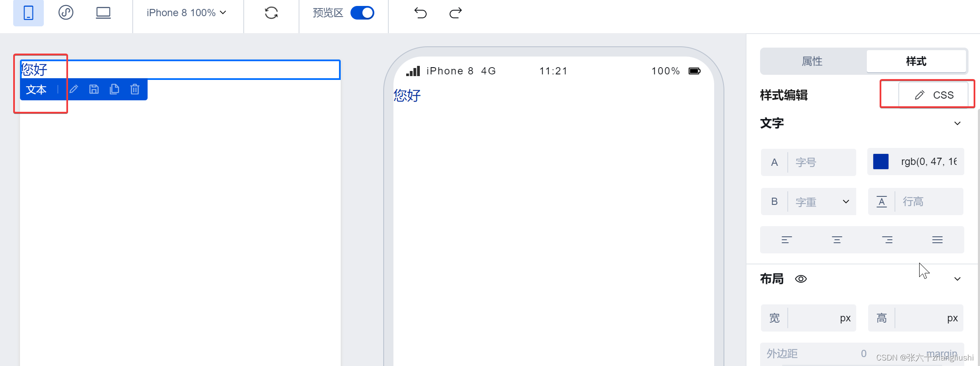The height and width of the screenshot is (366, 980).
Task: Click the refresh canvas icon
Action: (x=271, y=13)
